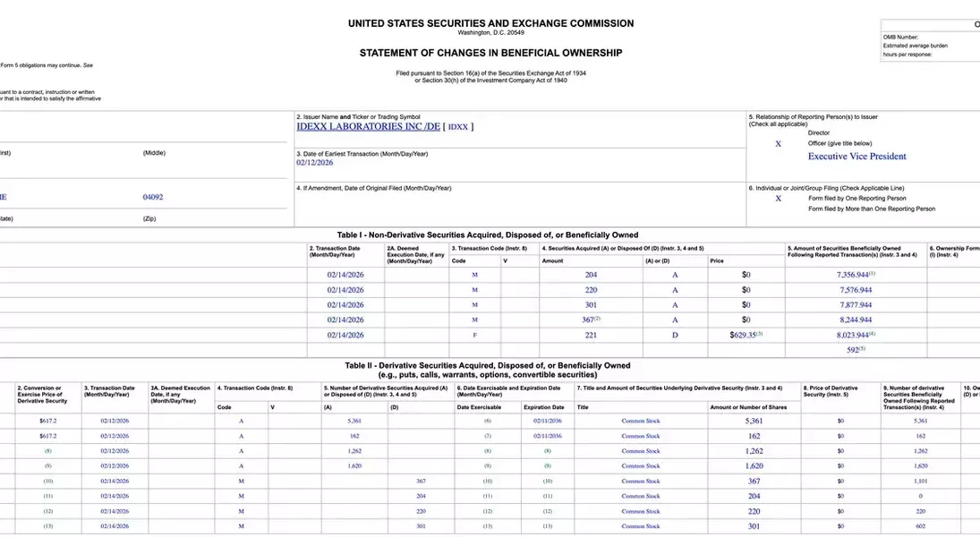Click the $617.2 exercise price in first row

48,421
